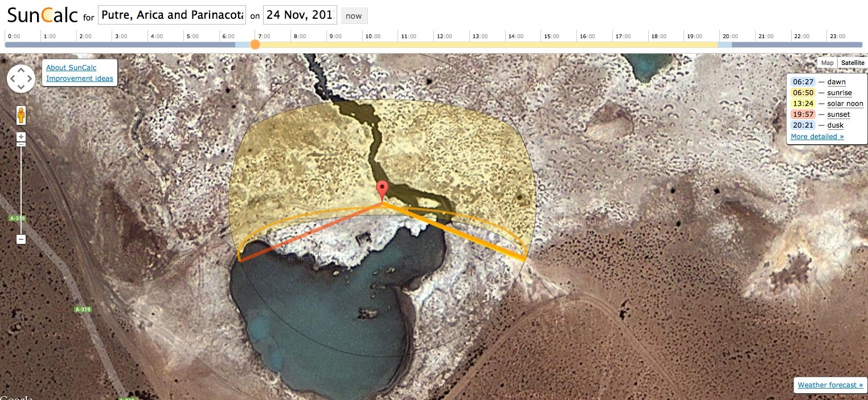Screen dimensions: 868x400
Task: Pan the map down with arrow control
Action: (21, 88)
